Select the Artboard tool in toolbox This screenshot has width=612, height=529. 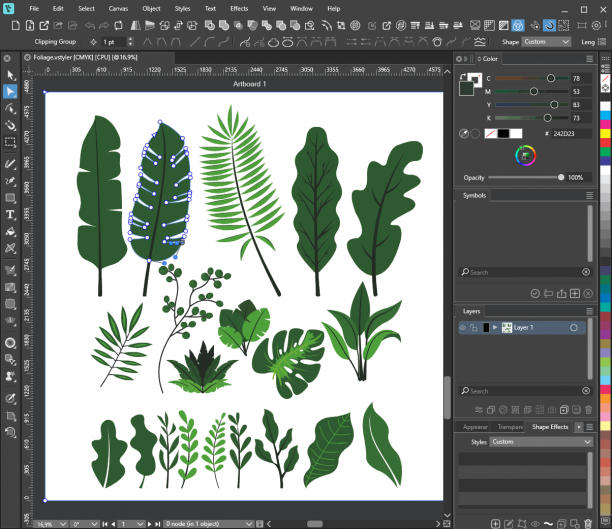(10, 415)
